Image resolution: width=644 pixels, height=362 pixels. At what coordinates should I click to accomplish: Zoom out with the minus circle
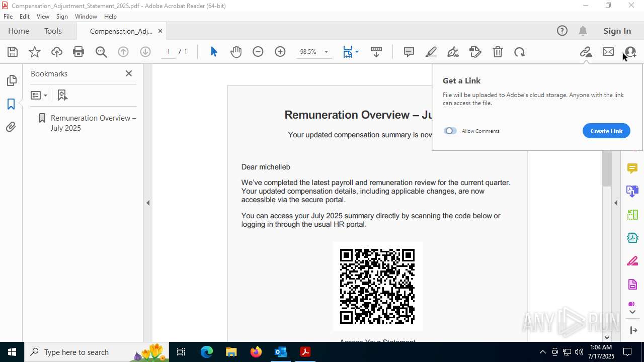coord(258,52)
